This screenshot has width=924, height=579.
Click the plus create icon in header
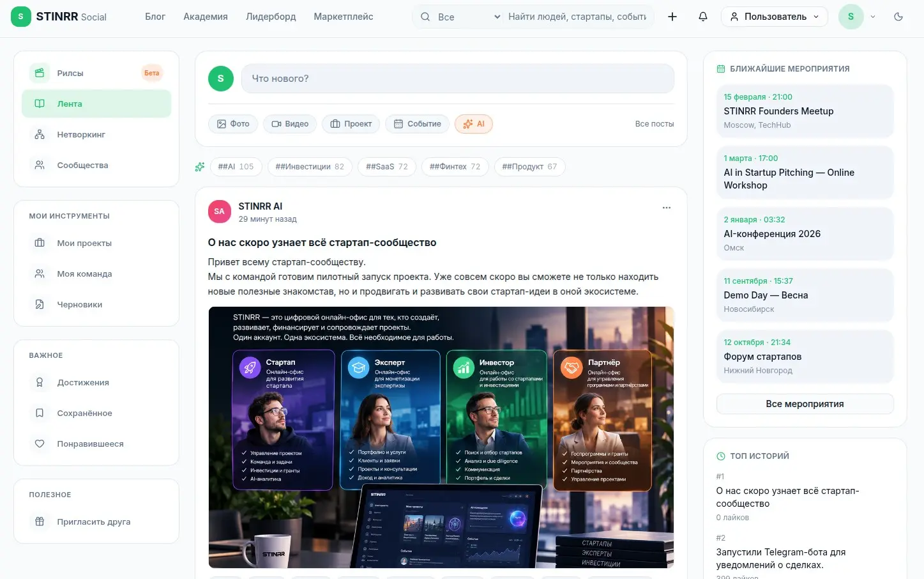click(x=672, y=17)
